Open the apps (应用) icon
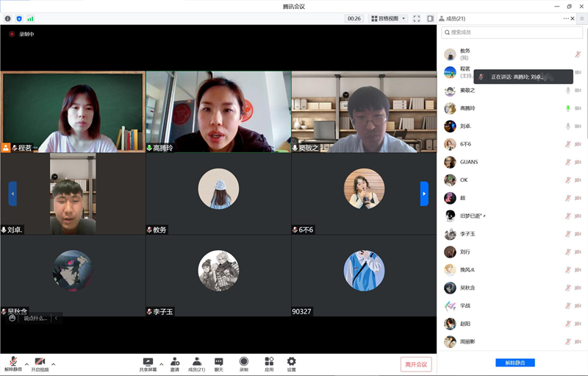The width and height of the screenshot is (588, 376). tap(269, 361)
